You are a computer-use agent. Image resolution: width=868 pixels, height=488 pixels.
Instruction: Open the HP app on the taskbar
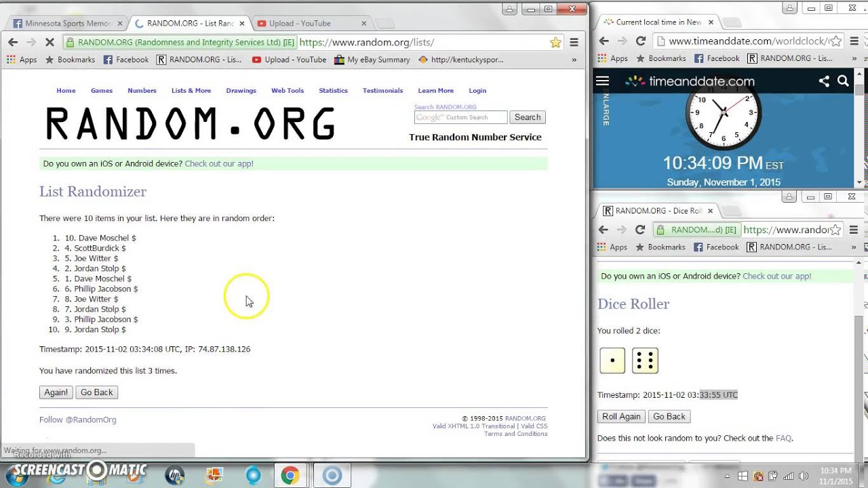click(174, 475)
